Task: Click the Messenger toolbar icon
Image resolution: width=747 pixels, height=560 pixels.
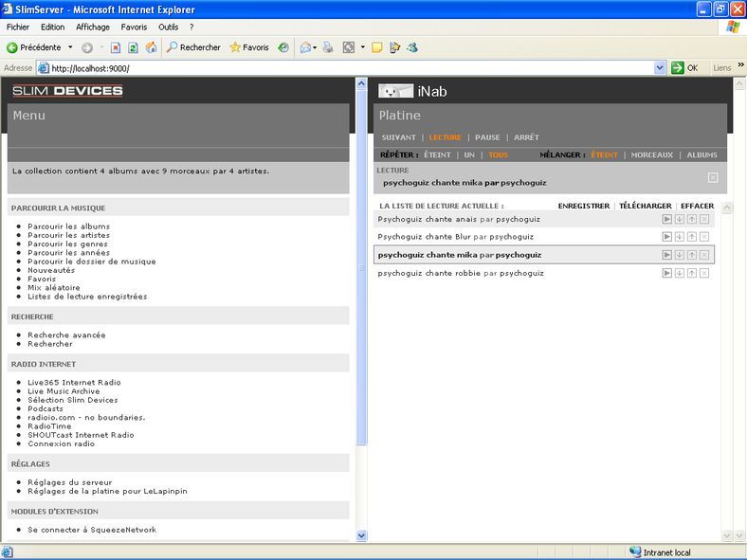Action: point(412,47)
